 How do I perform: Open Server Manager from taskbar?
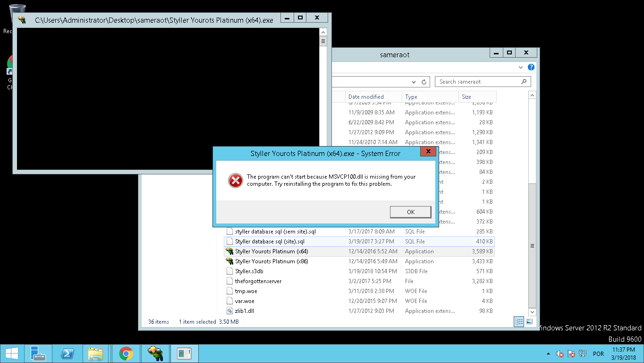38,354
